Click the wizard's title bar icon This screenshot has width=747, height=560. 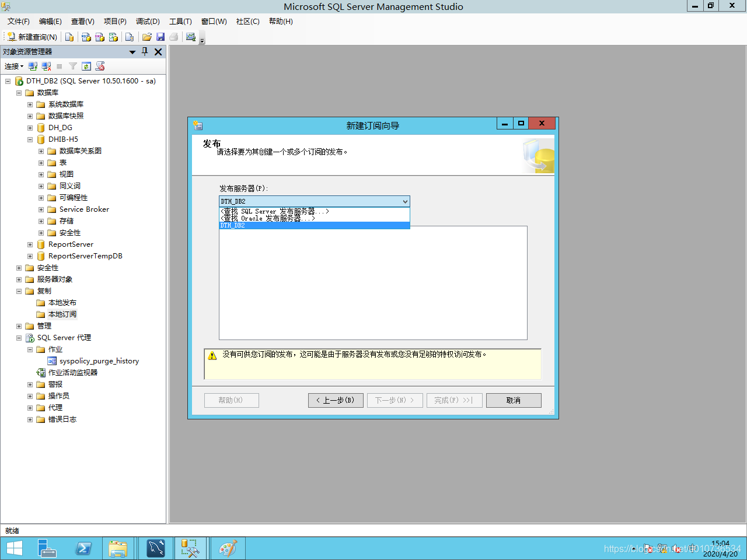198,125
